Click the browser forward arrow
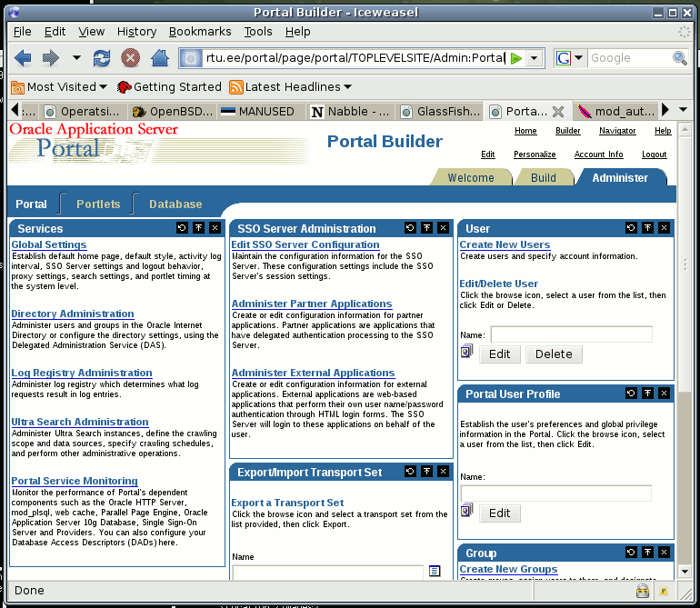700x608 pixels. [x=50, y=58]
